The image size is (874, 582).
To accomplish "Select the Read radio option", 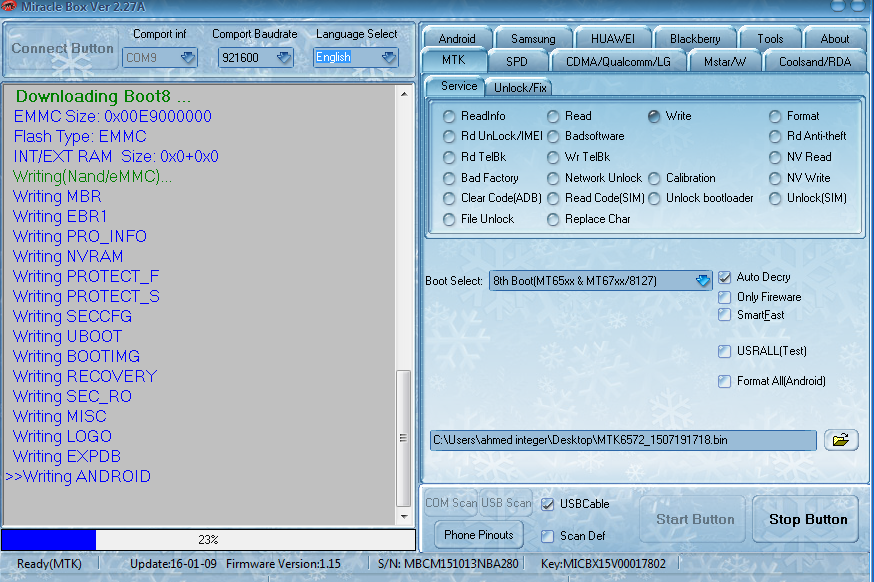I will (553, 117).
